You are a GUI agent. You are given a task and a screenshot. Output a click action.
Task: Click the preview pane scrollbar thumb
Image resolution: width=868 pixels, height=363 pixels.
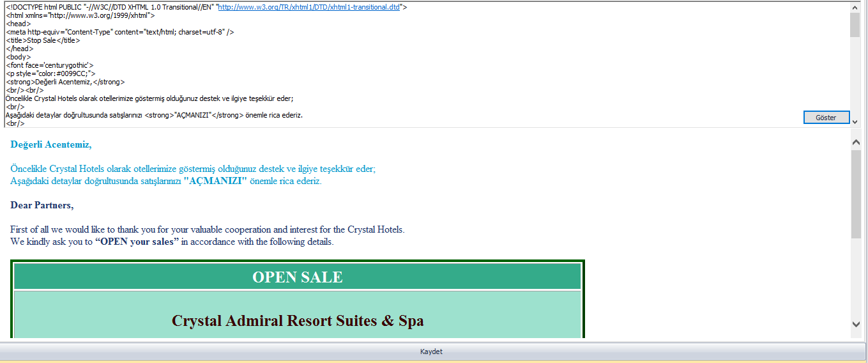[857, 194]
